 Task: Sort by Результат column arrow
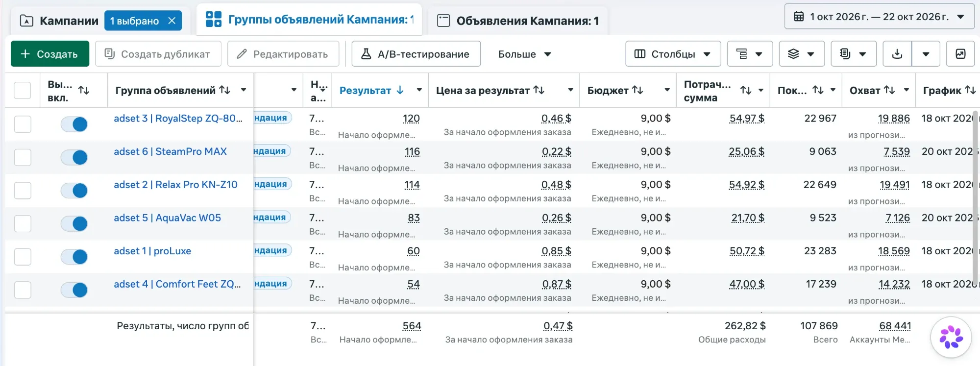coord(400,90)
